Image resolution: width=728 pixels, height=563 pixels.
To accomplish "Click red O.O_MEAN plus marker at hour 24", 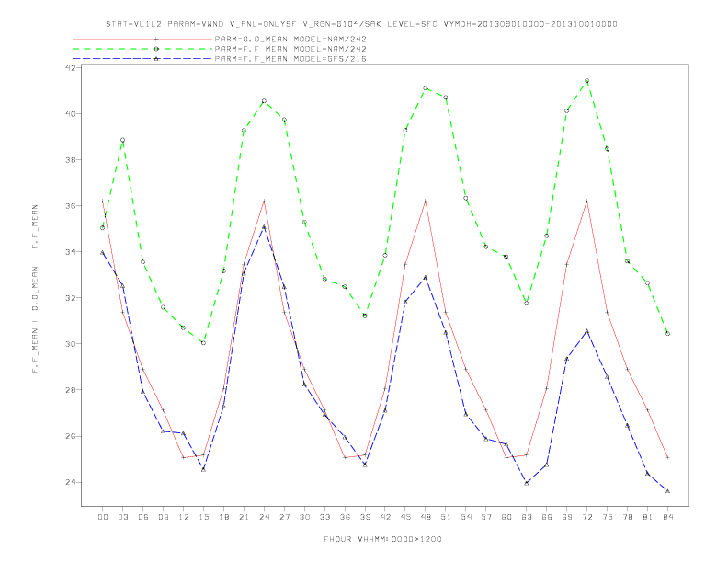I will (x=264, y=201).
